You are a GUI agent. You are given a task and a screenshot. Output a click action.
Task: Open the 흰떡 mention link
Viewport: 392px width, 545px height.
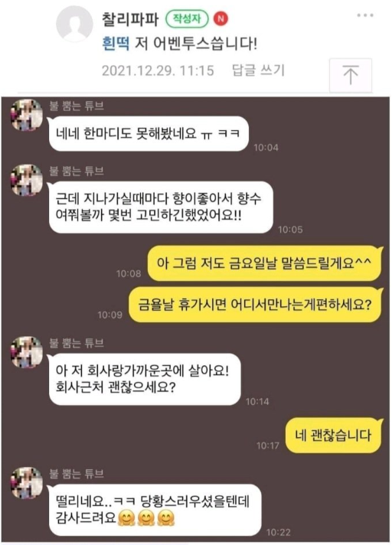point(116,44)
